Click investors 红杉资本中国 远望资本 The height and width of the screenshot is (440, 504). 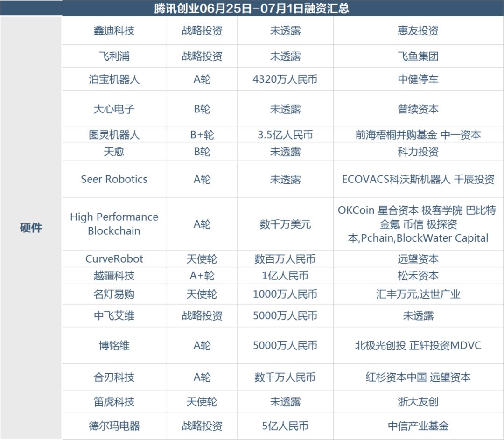[418, 377]
